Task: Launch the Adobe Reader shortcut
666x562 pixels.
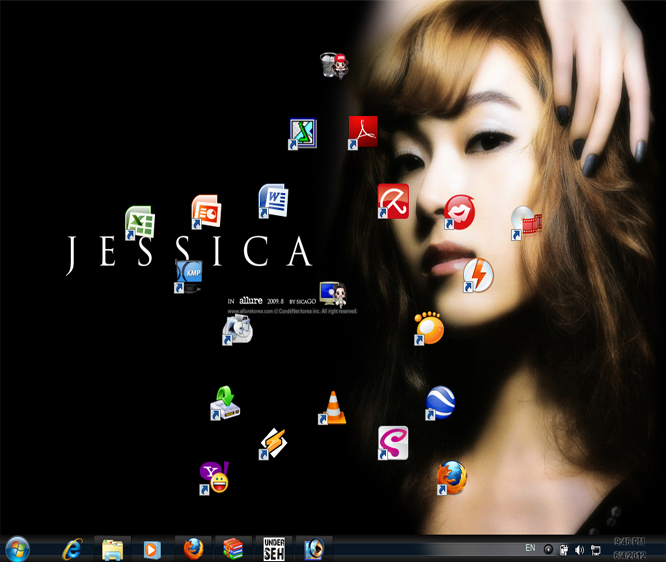Action: point(363,133)
